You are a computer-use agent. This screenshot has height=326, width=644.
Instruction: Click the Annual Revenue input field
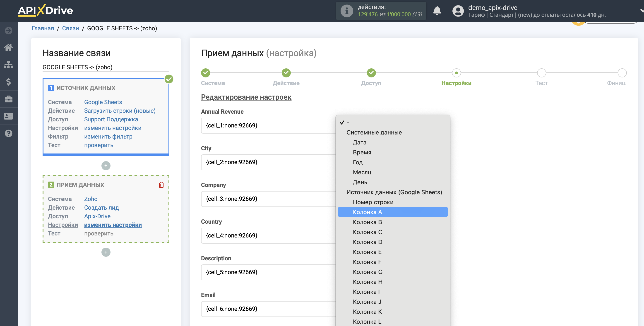(268, 125)
